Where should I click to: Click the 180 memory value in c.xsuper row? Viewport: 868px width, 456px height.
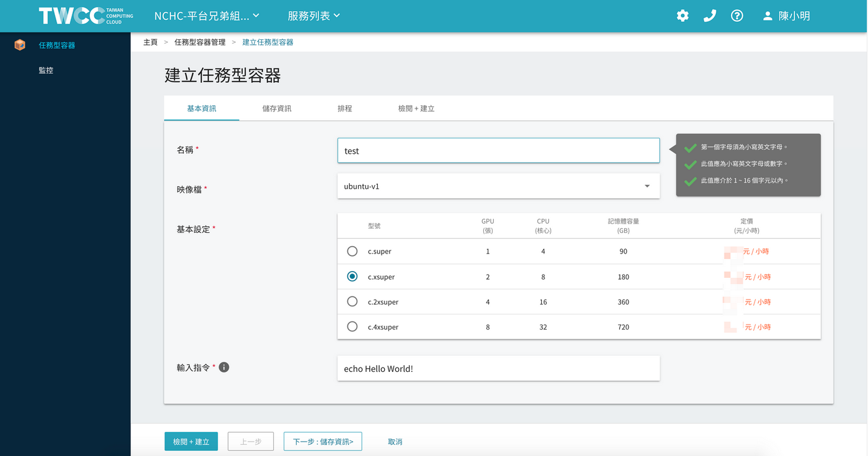tap(623, 277)
